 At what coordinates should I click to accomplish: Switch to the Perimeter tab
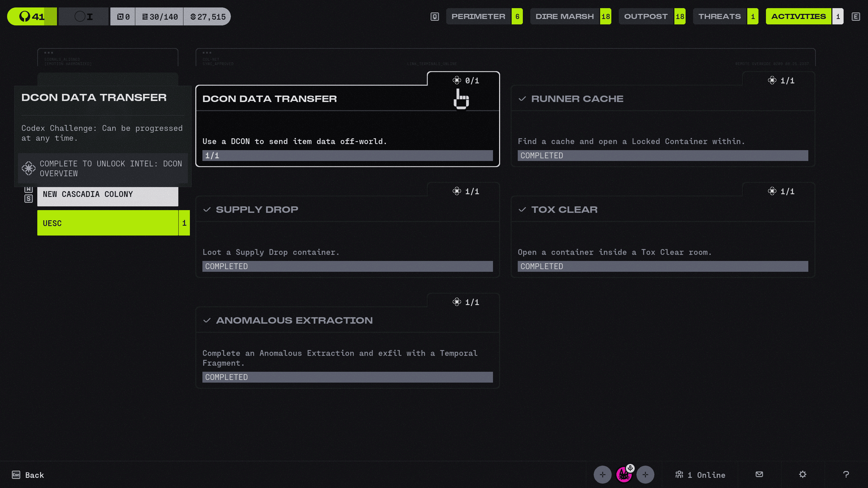tap(478, 17)
